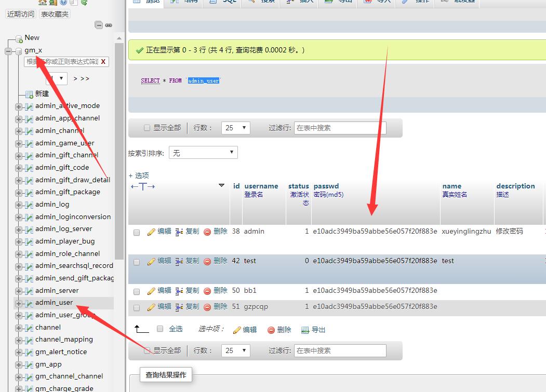Check the 全选 (select all) checkbox
The image size is (546, 392).
160,329
